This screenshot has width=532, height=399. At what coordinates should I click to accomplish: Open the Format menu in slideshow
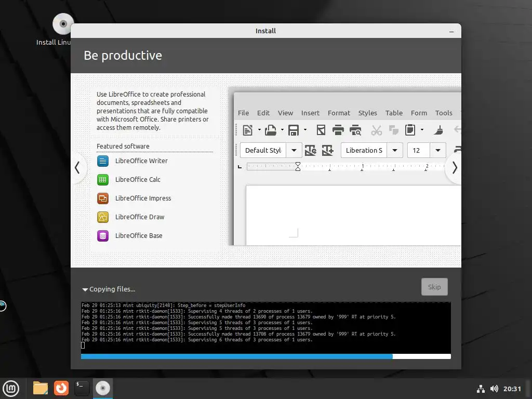[x=339, y=113]
